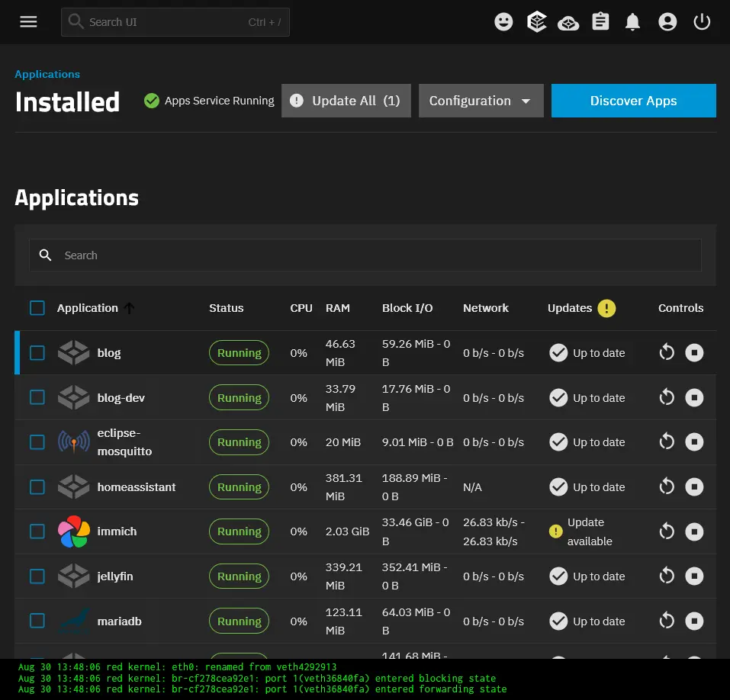Restart the jellyfin app
Image resolution: width=730 pixels, height=700 pixels.
(667, 576)
